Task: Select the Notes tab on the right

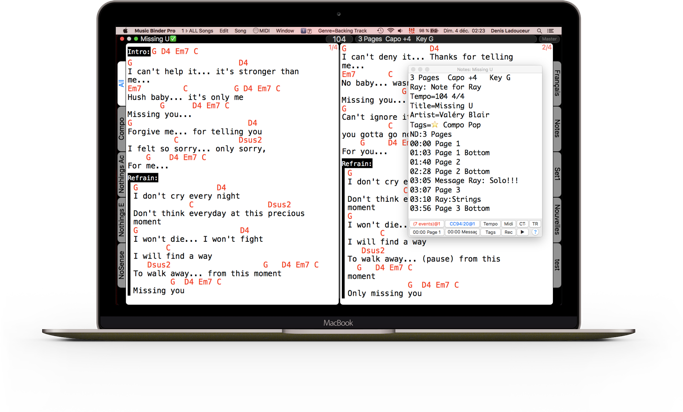Action: point(557,129)
